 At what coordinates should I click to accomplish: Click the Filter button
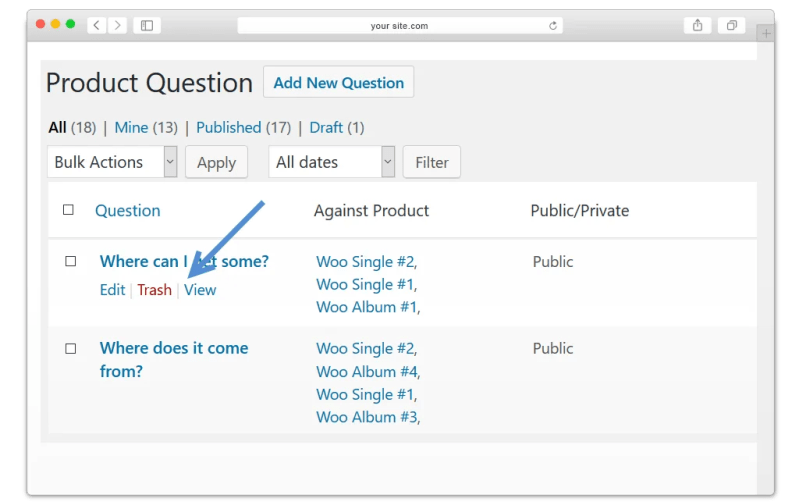(x=432, y=162)
